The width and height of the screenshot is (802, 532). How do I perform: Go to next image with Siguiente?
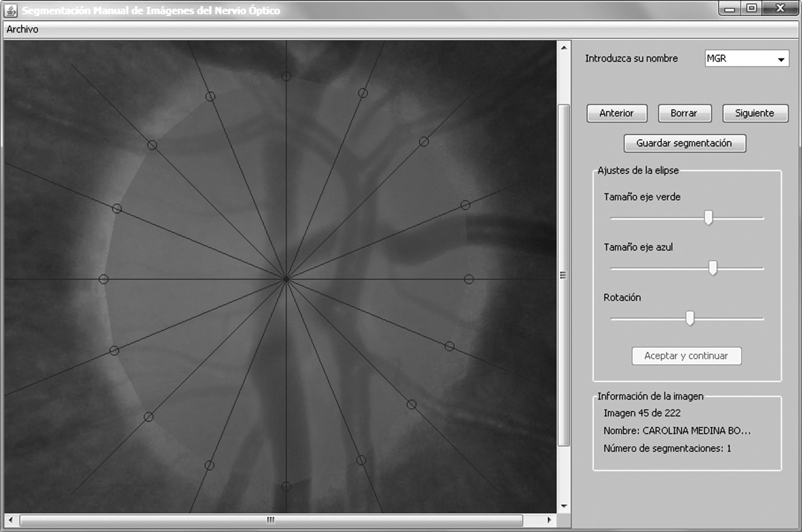coord(755,113)
